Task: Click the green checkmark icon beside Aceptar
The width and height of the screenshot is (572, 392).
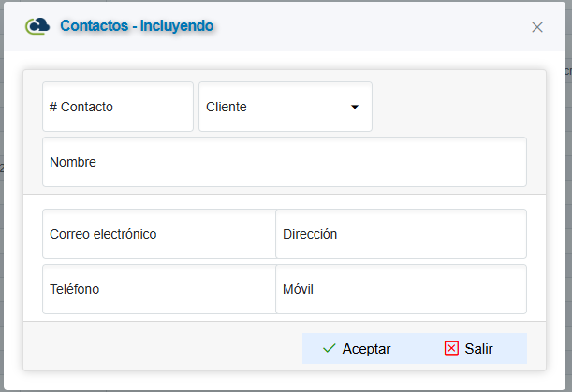Action: coord(329,348)
